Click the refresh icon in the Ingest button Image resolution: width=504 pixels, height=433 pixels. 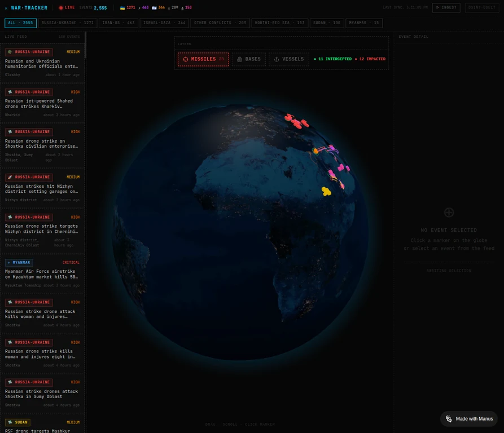[437, 7]
